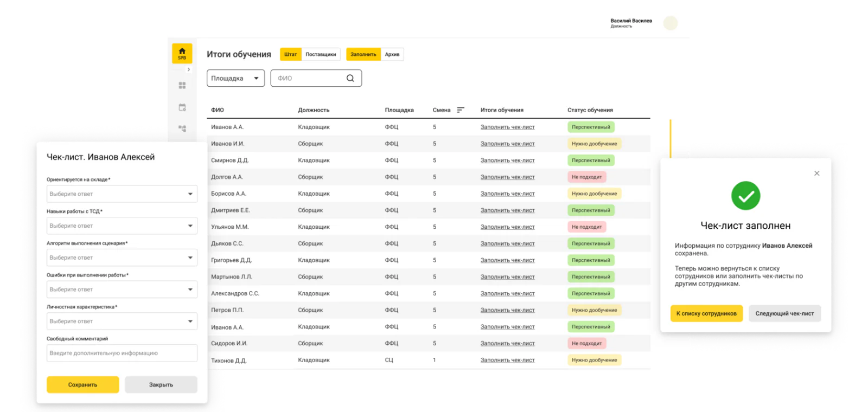
Task: Click the green success checkmark icon
Action: click(745, 196)
